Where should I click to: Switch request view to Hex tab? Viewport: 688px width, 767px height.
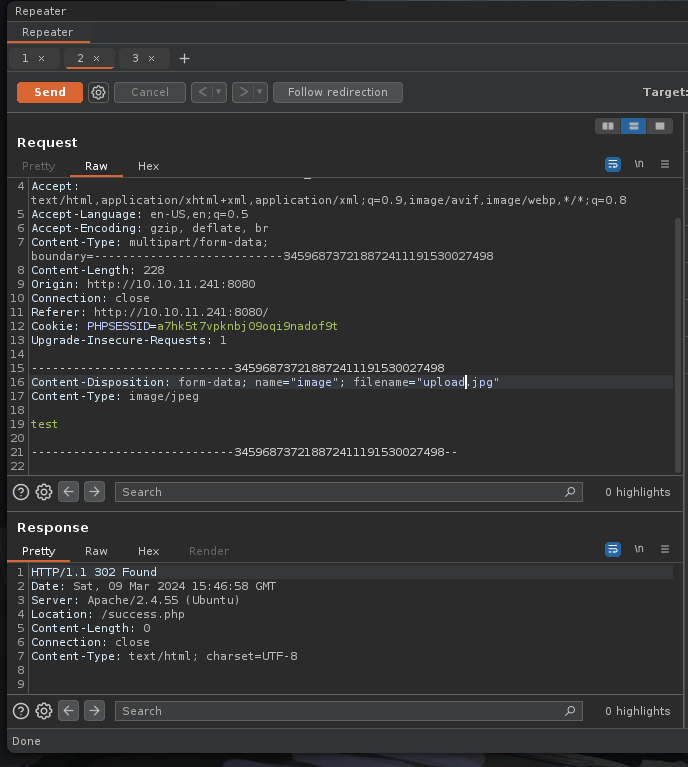click(148, 166)
